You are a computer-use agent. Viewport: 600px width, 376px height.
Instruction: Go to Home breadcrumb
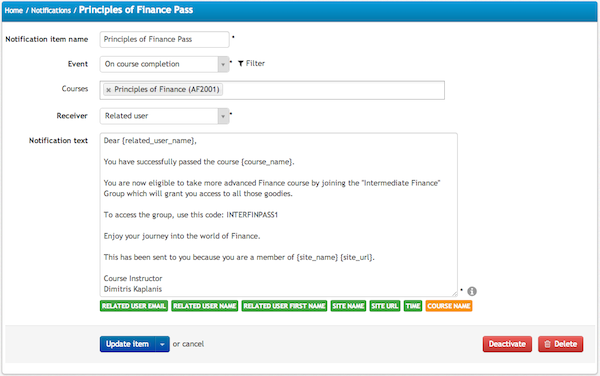pos(14,11)
